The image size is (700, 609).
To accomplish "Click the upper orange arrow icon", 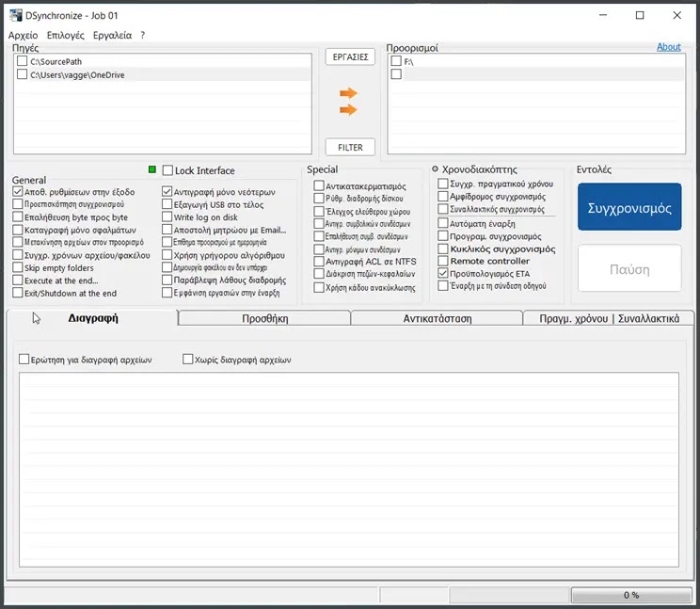I will tap(348, 93).
